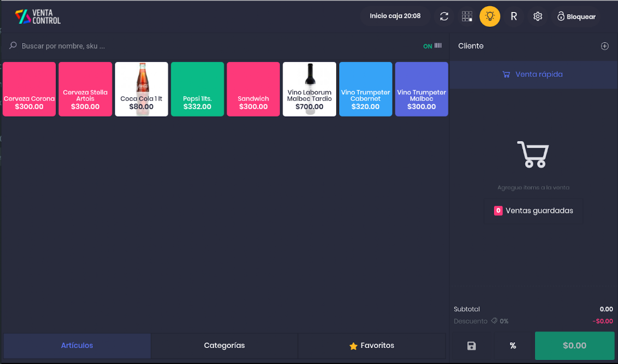618x364 pixels.
Task: Click the cart icon beside Venta rápida
Action: point(506,75)
